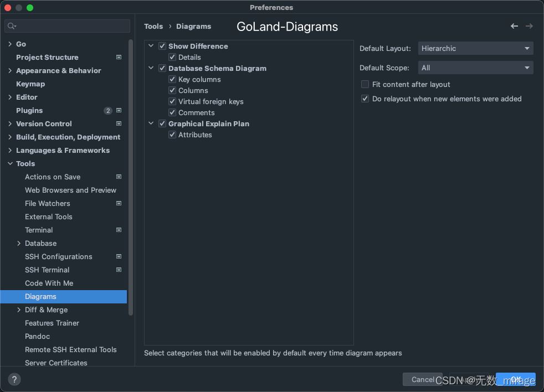Expand Appearance & Behavior section
The height and width of the screenshot is (392, 544).
pyautogui.click(x=10, y=70)
